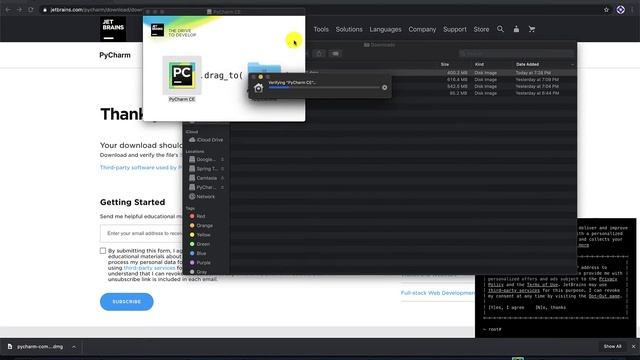Open the shopping cart icon in JetBrains header
This screenshot has width=640, height=360.
[x=532, y=29]
